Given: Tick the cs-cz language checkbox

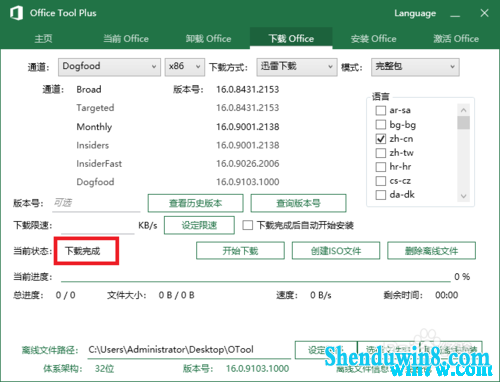Looking at the screenshot, I should point(381,181).
